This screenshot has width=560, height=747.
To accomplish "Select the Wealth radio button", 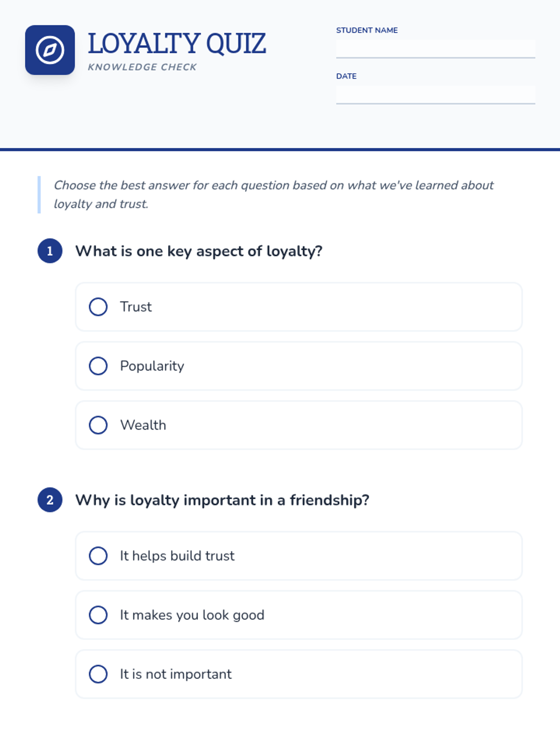I will click(98, 425).
